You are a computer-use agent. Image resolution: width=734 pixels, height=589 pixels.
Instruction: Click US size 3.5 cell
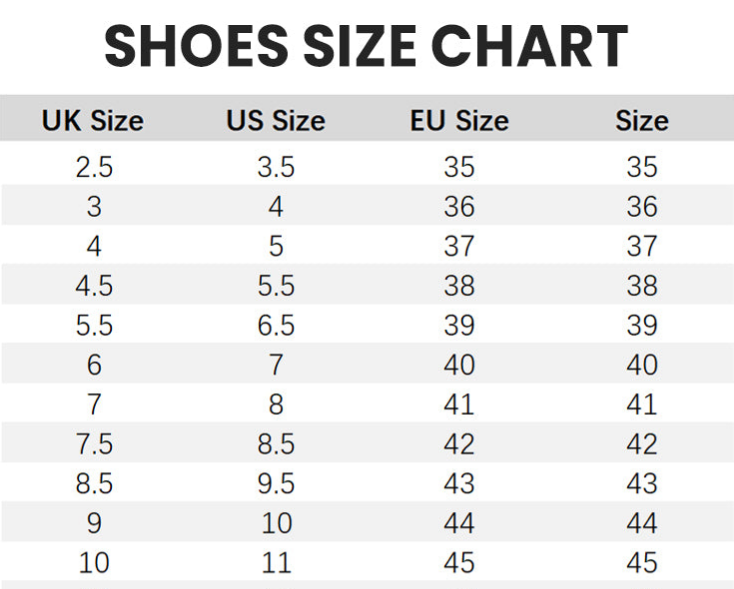(x=276, y=167)
